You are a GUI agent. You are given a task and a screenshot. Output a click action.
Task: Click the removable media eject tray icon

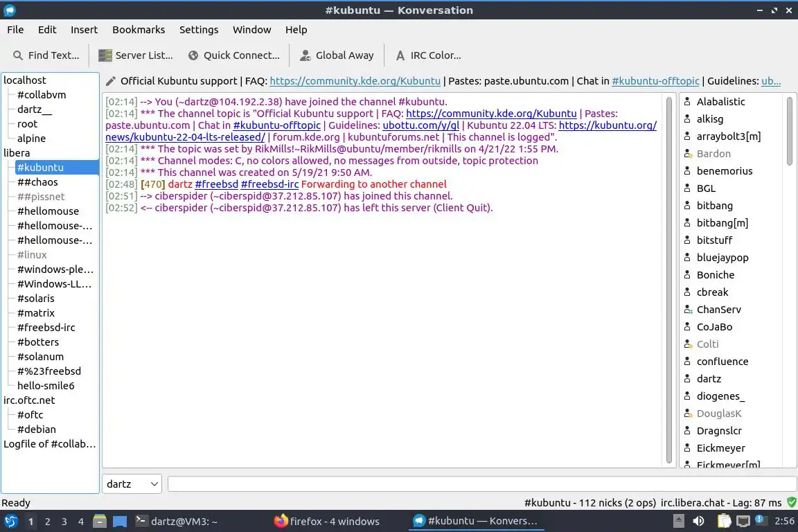(679, 521)
